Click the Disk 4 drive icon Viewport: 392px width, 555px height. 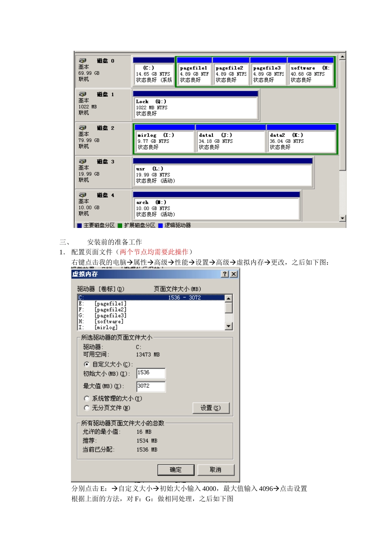tap(83, 195)
